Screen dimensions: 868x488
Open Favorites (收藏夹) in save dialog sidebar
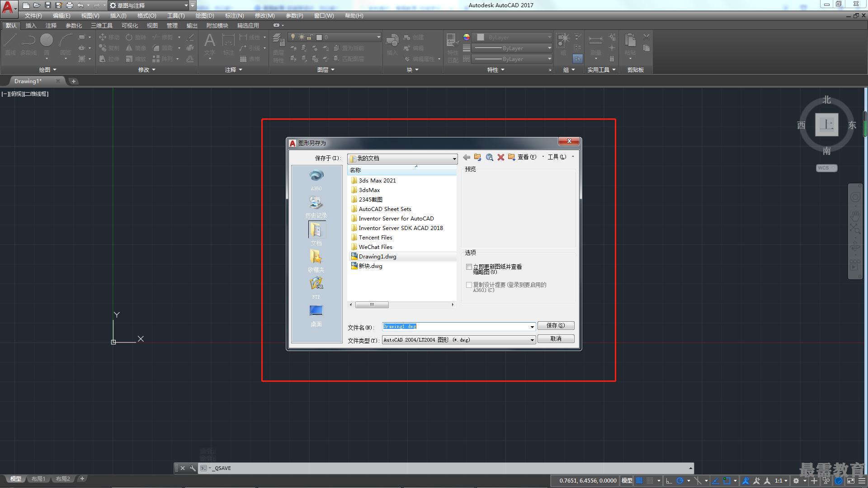pos(316,261)
